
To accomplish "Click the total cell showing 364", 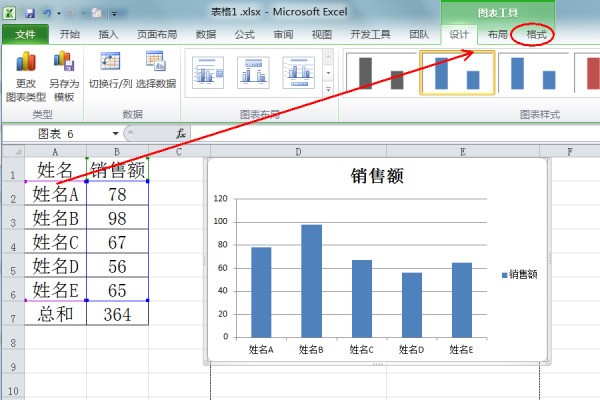I will point(117,314).
